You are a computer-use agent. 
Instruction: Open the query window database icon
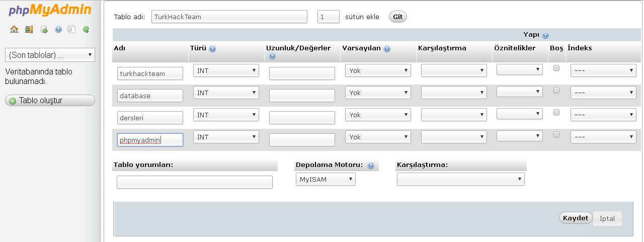pos(44,30)
